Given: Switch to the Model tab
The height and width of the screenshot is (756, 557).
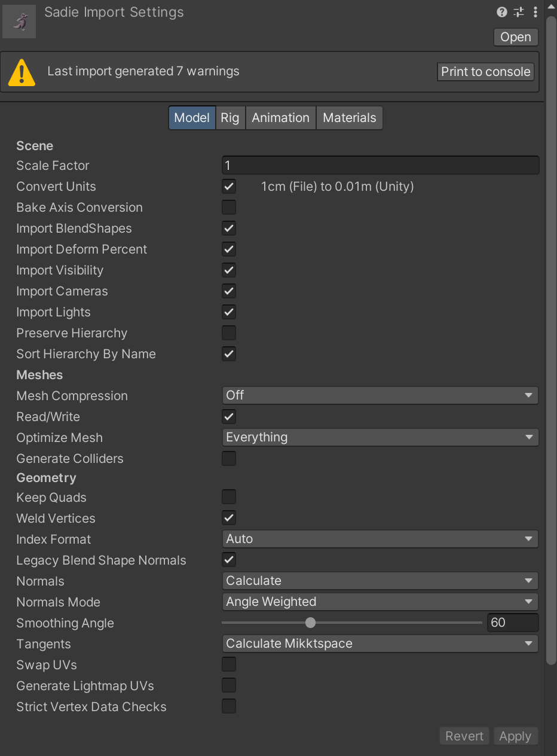Looking at the screenshot, I should (192, 118).
